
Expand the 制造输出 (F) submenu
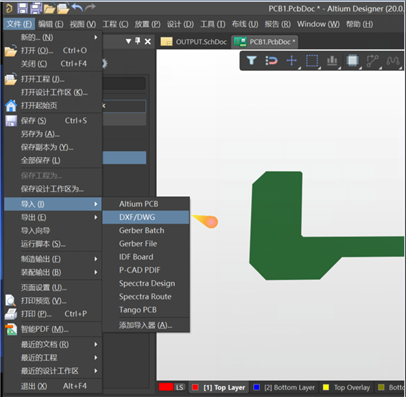coord(53,259)
